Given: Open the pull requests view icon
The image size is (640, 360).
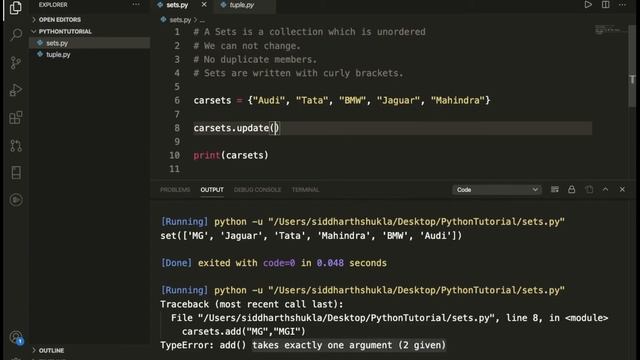Looking at the screenshot, I should 16,145.
